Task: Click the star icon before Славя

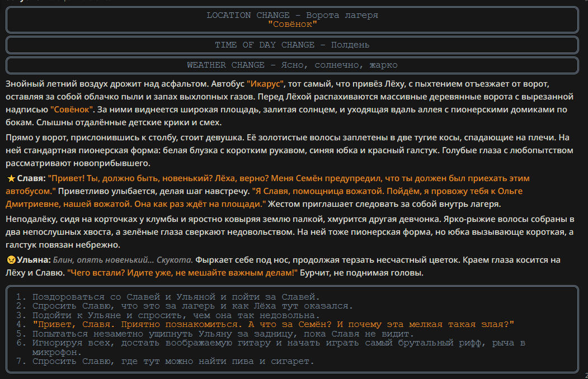Action: pyautogui.click(x=11, y=179)
